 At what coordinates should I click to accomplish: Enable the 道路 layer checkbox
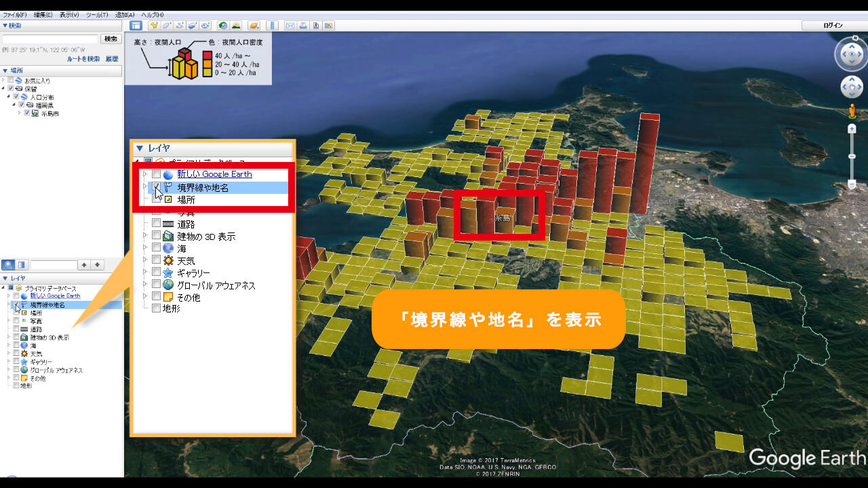(x=16, y=329)
